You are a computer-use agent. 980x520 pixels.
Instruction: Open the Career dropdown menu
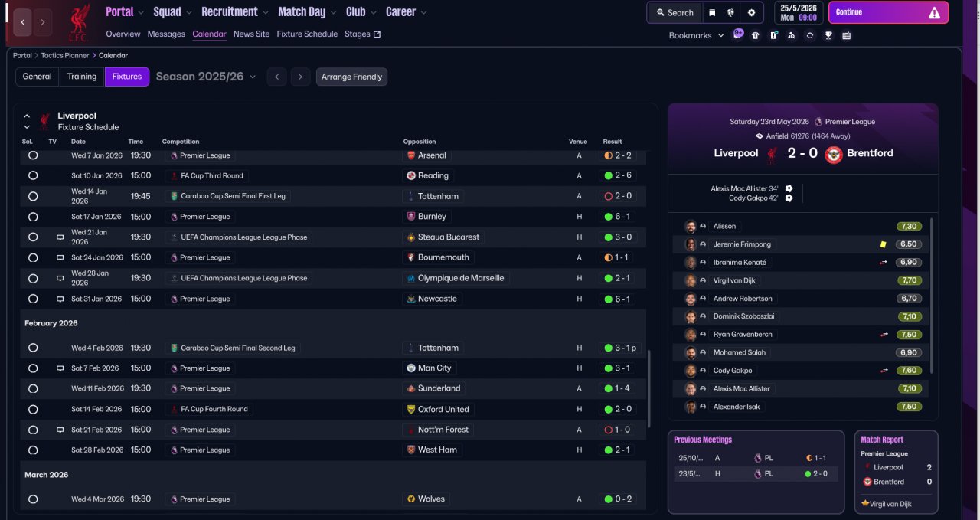(x=406, y=12)
